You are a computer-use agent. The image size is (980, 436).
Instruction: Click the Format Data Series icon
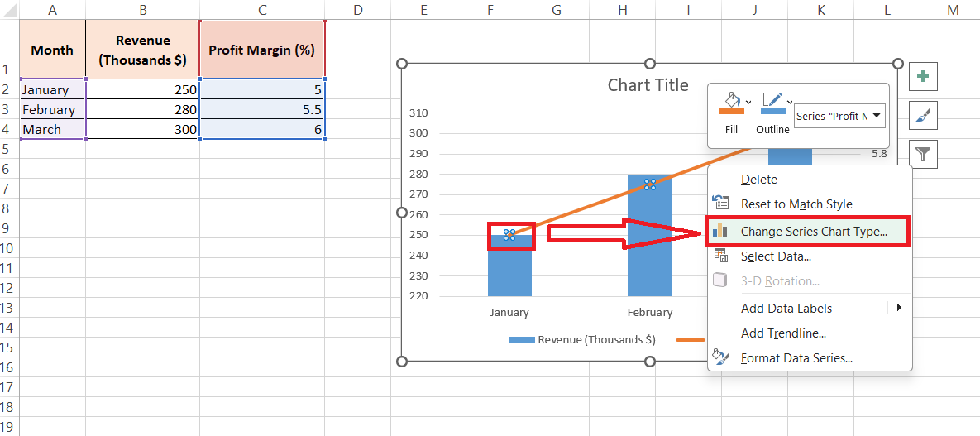pyautogui.click(x=720, y=357)
